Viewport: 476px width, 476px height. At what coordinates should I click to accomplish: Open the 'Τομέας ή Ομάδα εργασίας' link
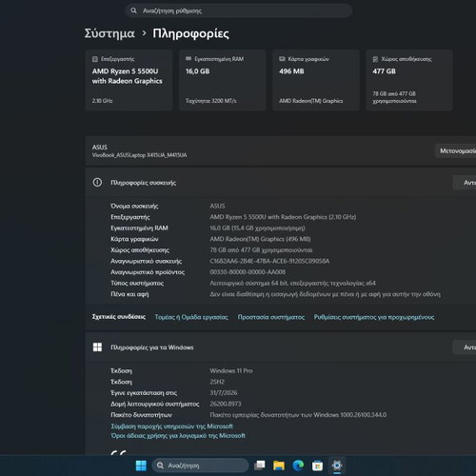(191, 317)
